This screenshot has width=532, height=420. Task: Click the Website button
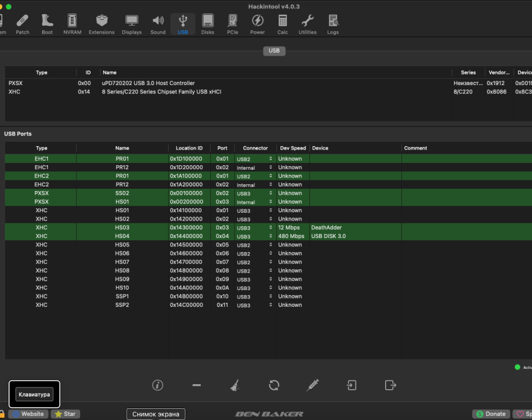[x=29, y=414]
